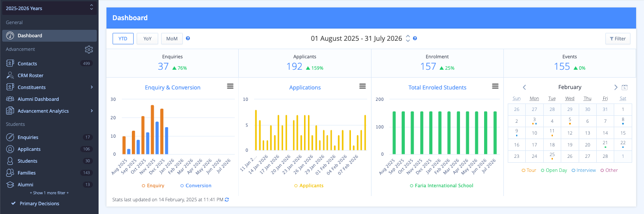Go to next month in calendar
Image resolution: width=644 pixels, height=214 pixels.
pos(616,87)
